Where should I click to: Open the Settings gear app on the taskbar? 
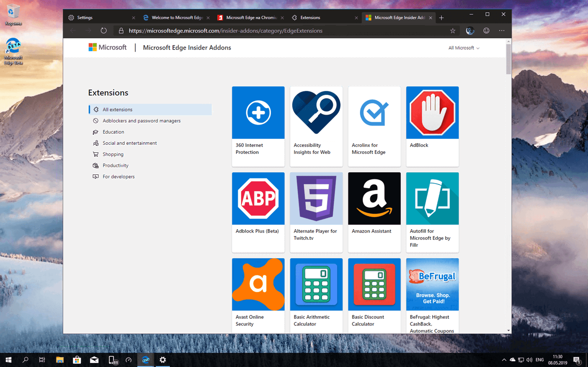tap(163, 360)
